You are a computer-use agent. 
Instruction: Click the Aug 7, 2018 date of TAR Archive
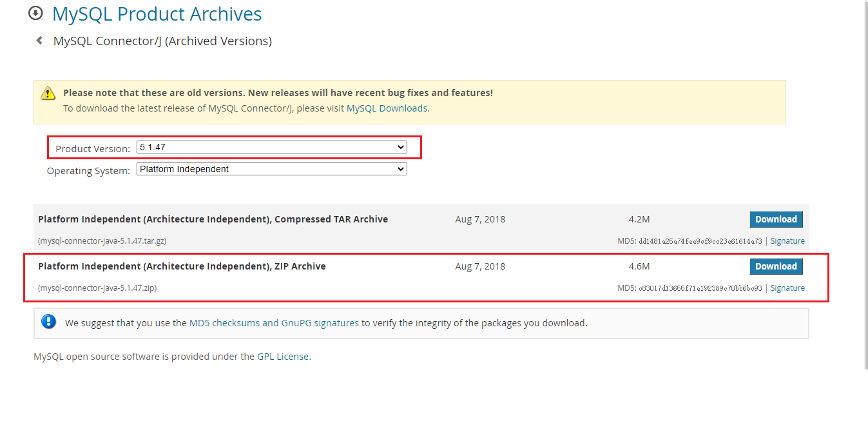coord(480,219)
